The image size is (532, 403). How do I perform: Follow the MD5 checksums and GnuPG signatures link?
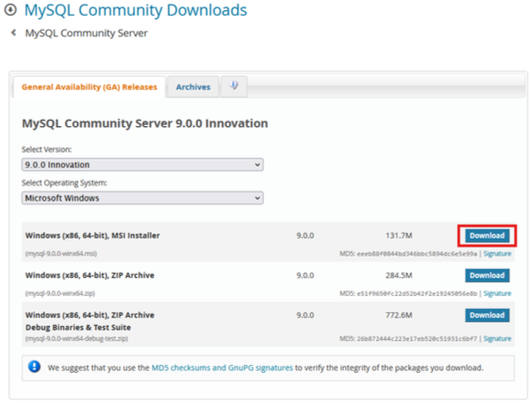[x=222, y=368]
